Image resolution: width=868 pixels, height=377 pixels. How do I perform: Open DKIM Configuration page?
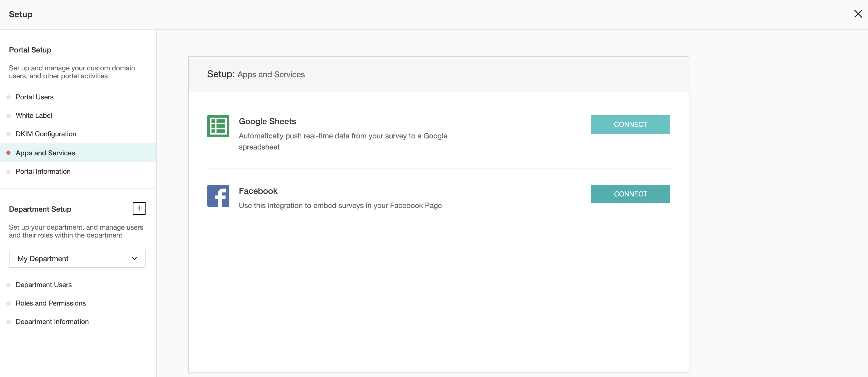[x=46, y=134]
